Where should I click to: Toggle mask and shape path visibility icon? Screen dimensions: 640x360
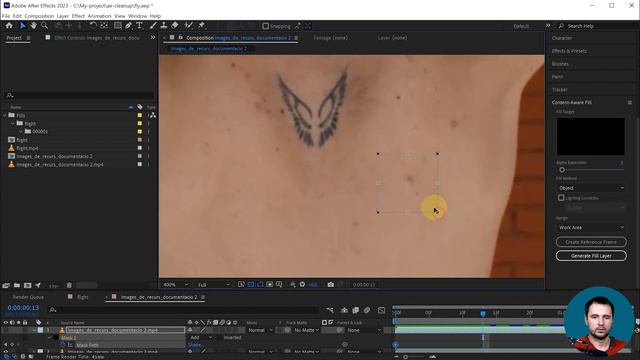[260, 284]
